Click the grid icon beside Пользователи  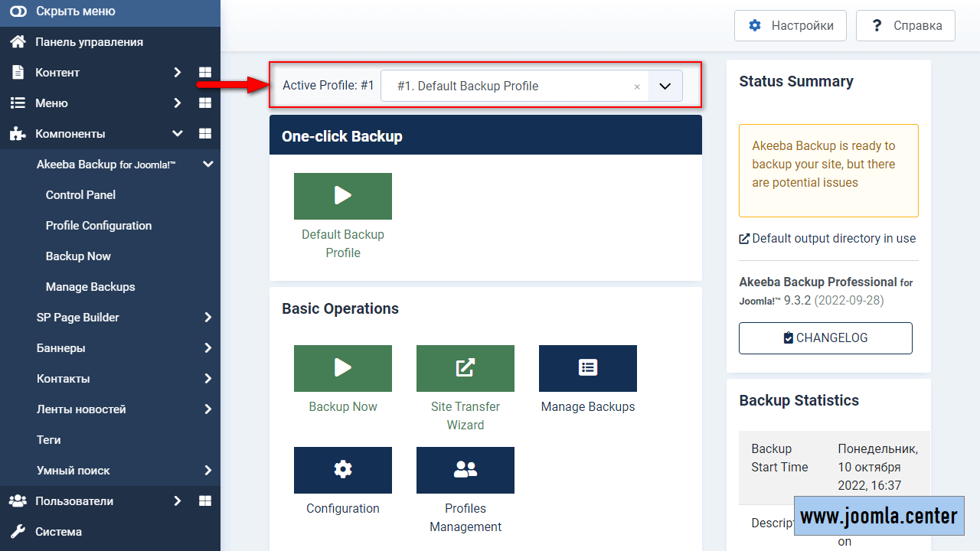tap(204, 501)
